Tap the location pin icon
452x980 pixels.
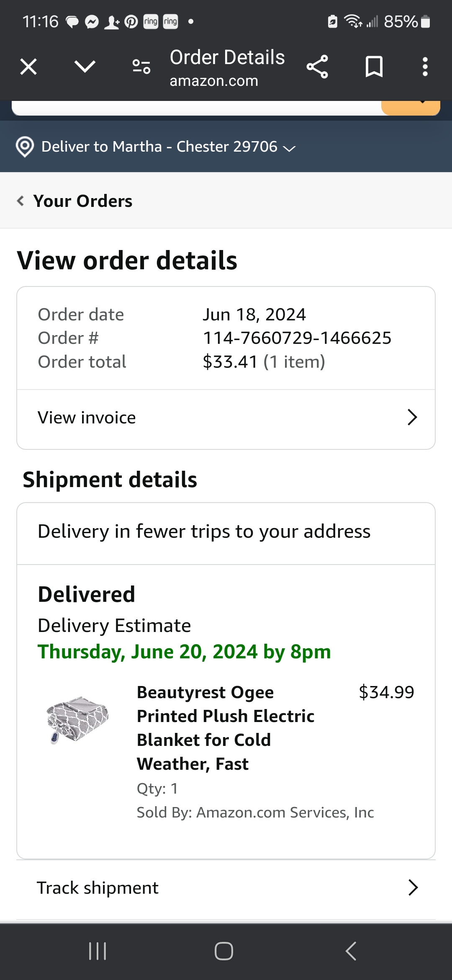[x=25, y=147]
